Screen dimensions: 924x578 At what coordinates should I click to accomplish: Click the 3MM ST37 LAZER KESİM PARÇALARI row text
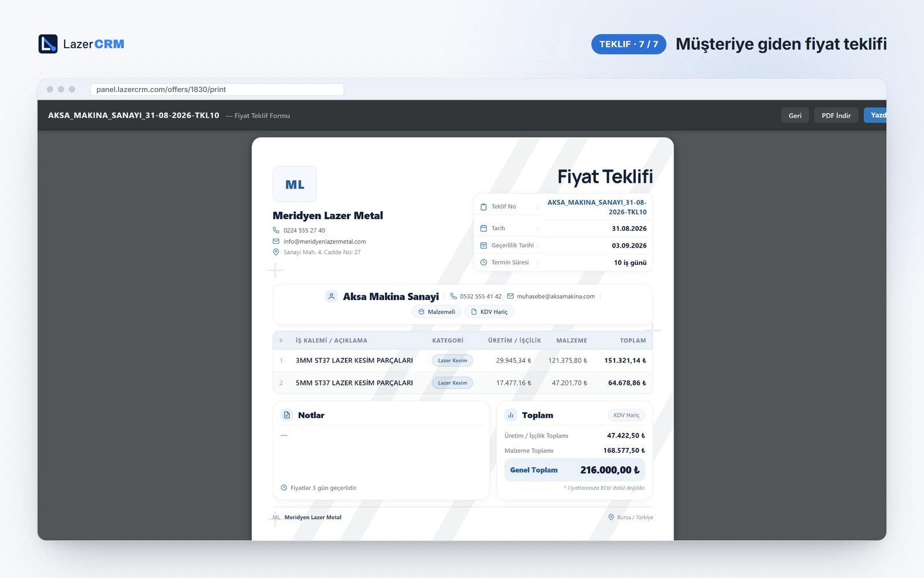click(x=354, y=361)
